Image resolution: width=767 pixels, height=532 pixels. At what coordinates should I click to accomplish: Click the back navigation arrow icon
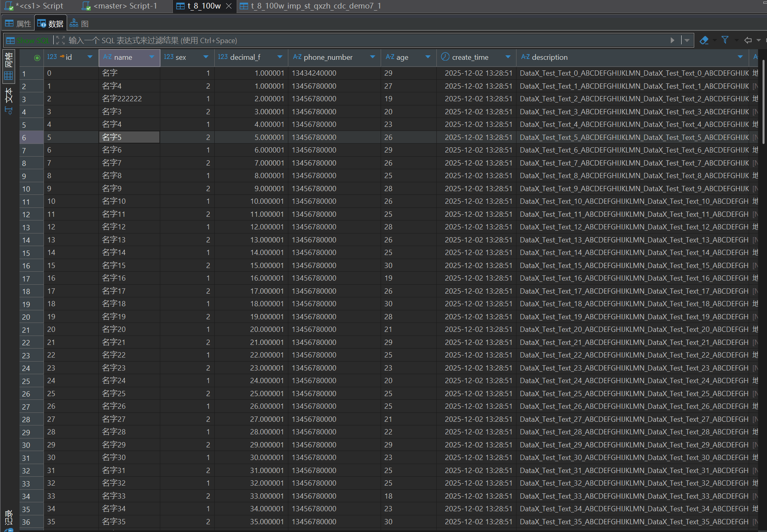point(748,40)
